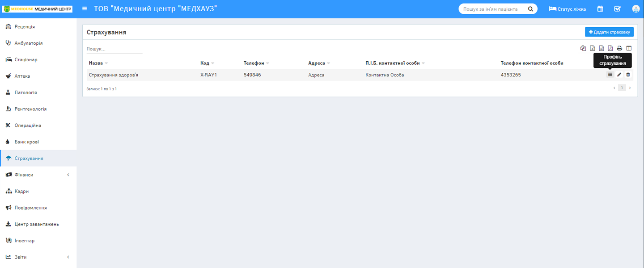Click the Адреса value in the data row
This screenshot has height=268, width=644.
(316, 75)
